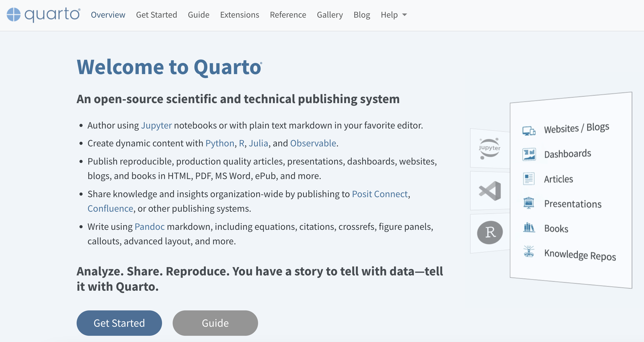
Task: Click the Dashboards chart icon
Action: 529,154
